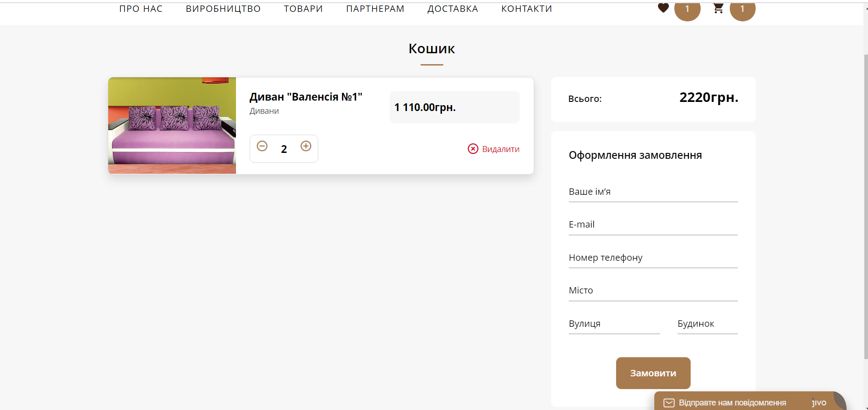The width and height of the screenshot is (868, 410).
Task: Click the quantity value 2
Action: pyautogui.click(x=284, y=149)
